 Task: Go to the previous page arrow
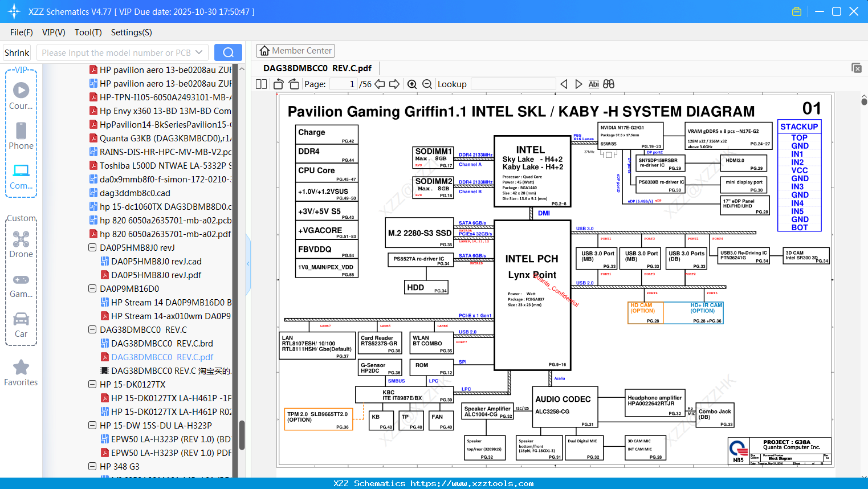(380, 84)
